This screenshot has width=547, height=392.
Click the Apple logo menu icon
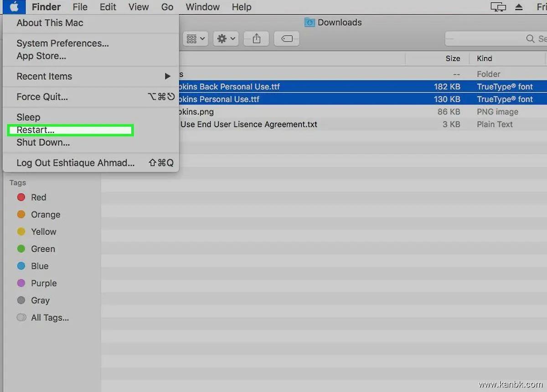click(15, 7)
